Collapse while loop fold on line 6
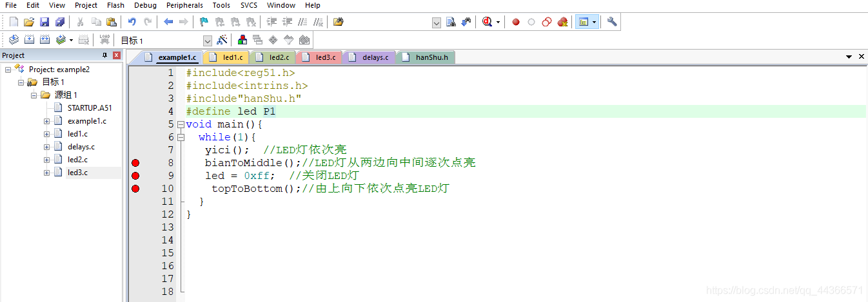 [181, 137]
